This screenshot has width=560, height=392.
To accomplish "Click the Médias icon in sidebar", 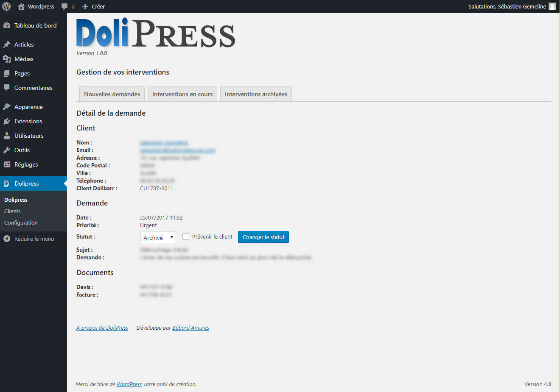I will 7,59.
